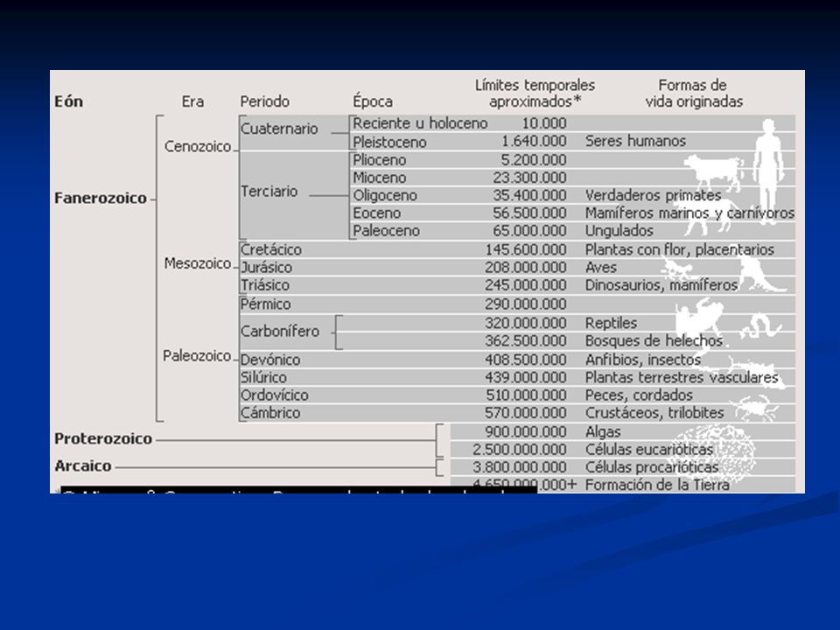
Task: Select the "Proterozoico" eon label
Action: [103, 438]
